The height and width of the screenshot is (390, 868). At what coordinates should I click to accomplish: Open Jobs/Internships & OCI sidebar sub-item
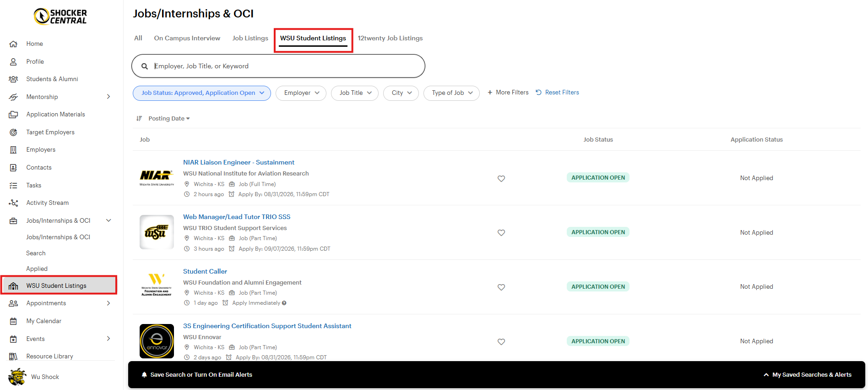pos(58,237)
